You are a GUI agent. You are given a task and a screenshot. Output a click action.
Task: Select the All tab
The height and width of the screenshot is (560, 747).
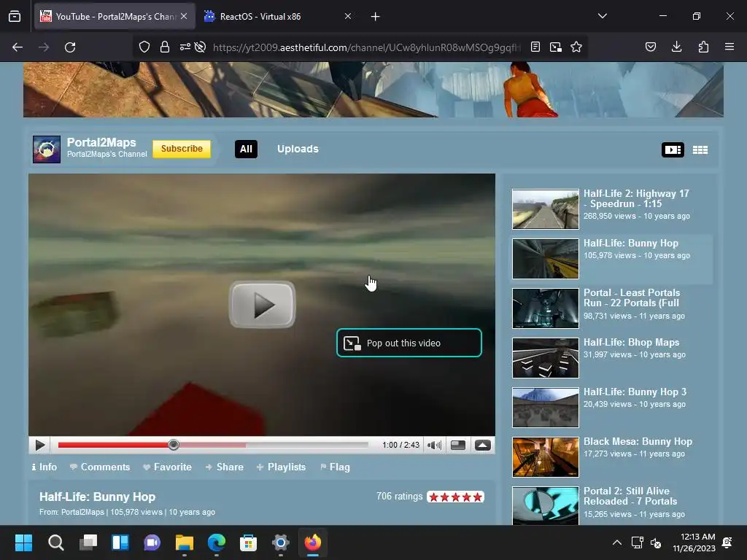[x=246, y=149]
